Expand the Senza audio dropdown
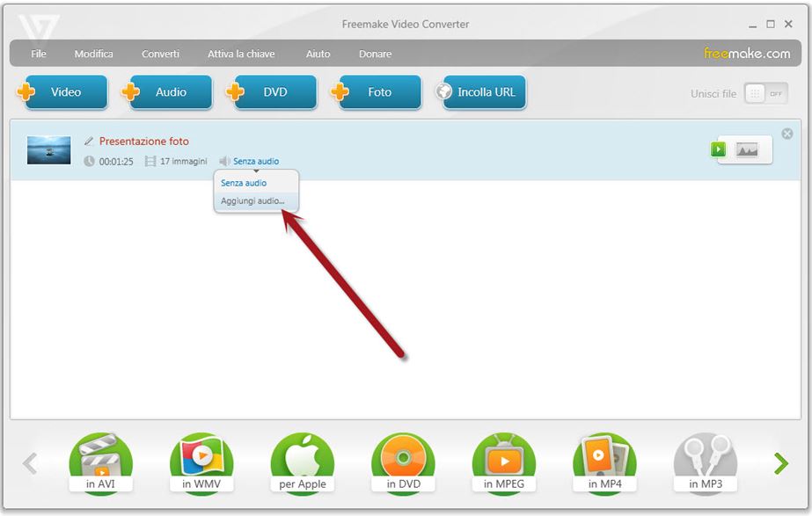 pos(256,162)
